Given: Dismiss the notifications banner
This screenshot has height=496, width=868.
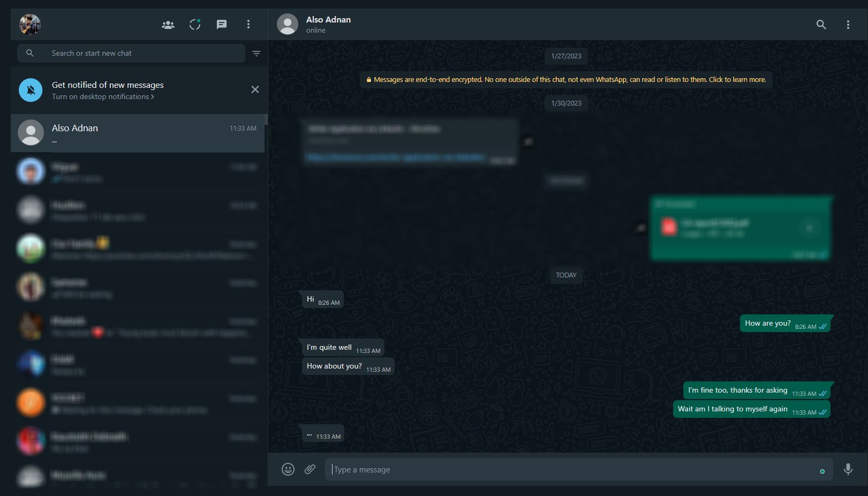Looking at the screenshot, I should click(255, 89).
